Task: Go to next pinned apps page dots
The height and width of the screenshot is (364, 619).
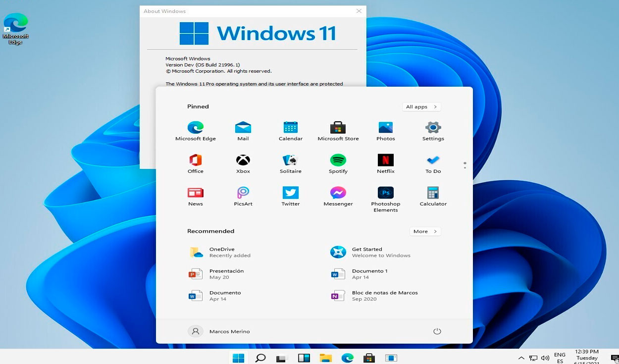Action: click(464, 165)
